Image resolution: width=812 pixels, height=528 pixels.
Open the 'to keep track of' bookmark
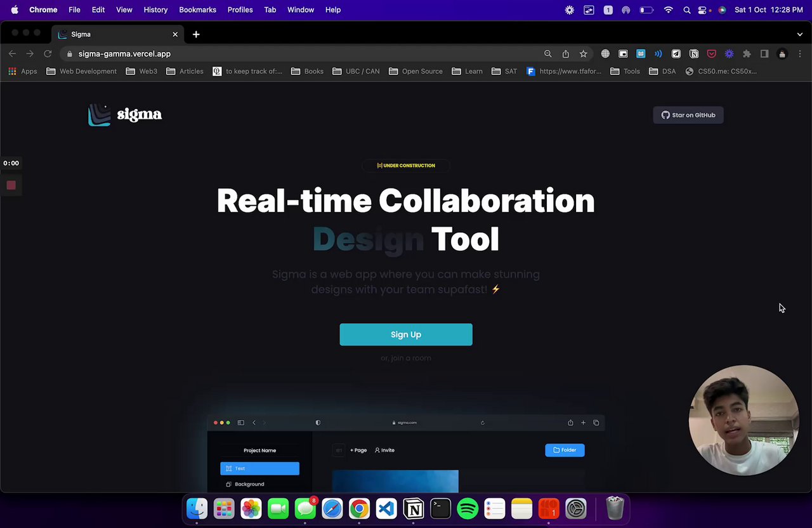point(247,71)
